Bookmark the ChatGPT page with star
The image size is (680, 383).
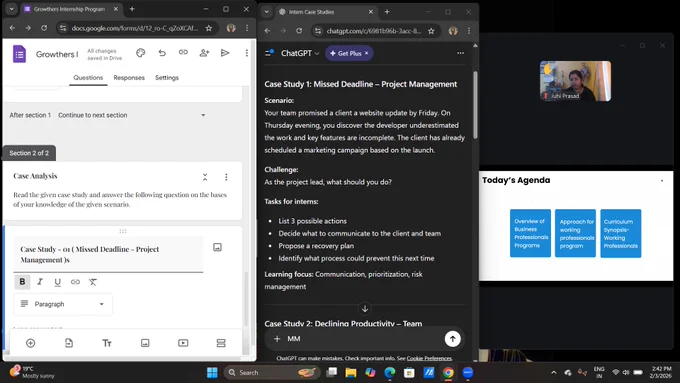pyautogui.click(x=431, y=31)
